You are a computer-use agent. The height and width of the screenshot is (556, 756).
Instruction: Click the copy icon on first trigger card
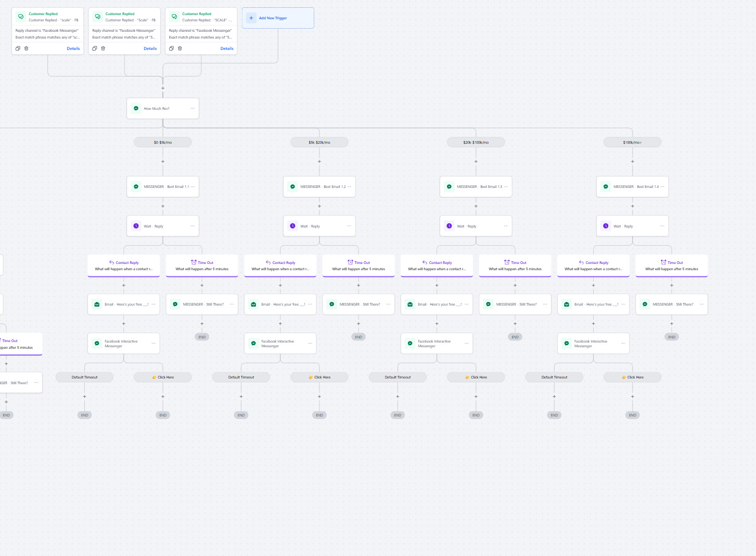coord(18,48)
